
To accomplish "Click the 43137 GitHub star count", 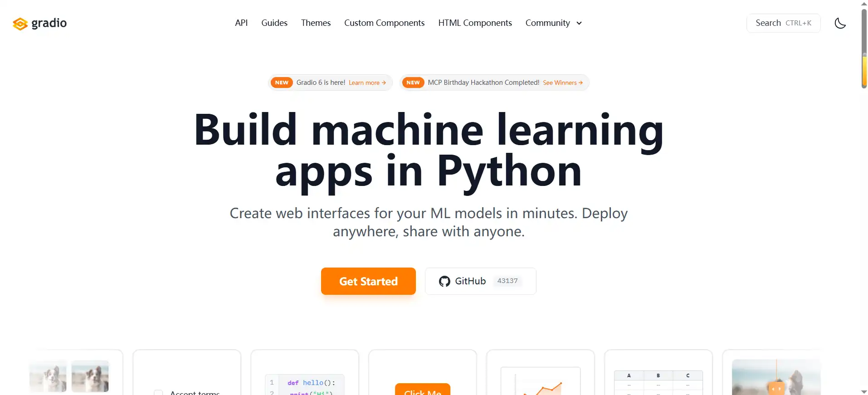I will coord(507,281).
